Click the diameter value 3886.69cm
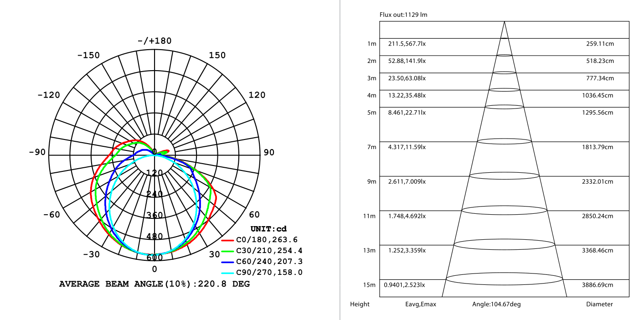Screen dimensions: 644x320 click(598, 285)
